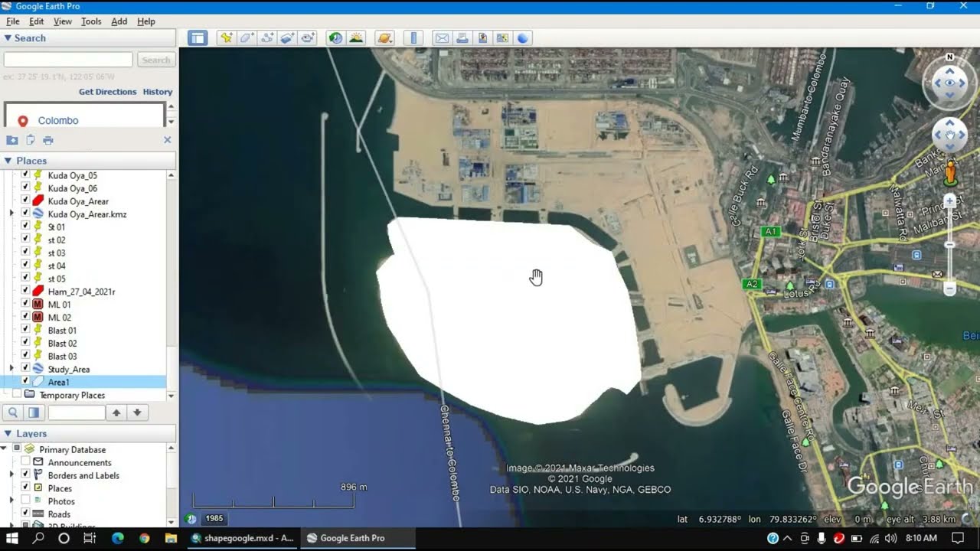Open the View menu
Image resolution: width=980 pixels, height=551 pixels.
click(x=63, y=21)
